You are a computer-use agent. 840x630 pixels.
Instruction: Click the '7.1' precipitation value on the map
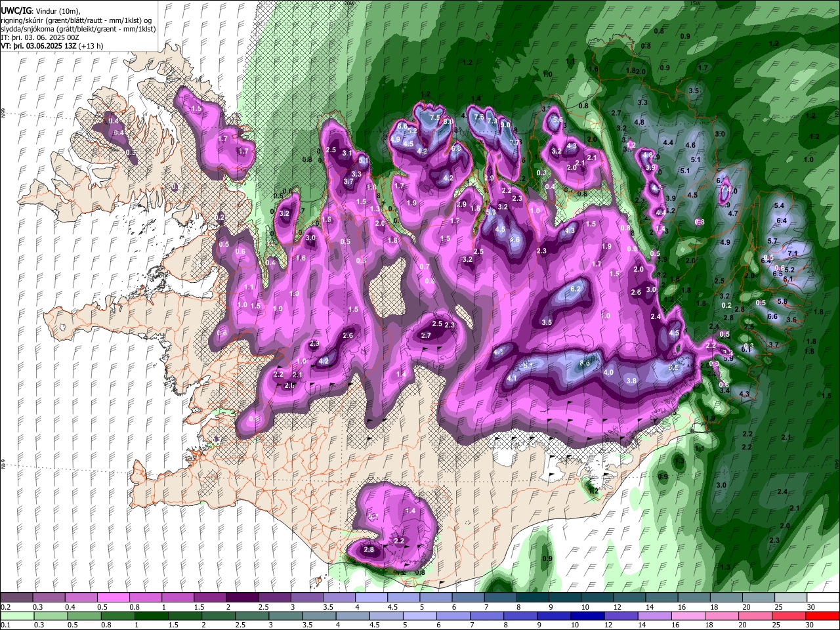[792, 253]
